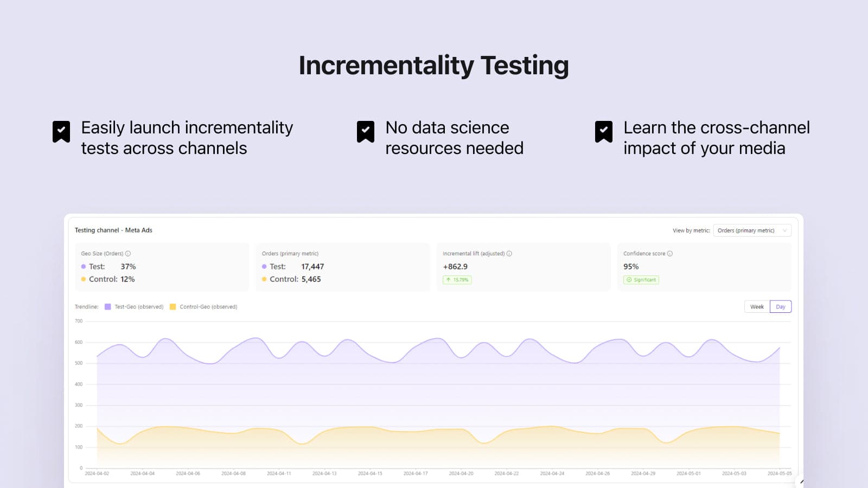
Task: Click the 2024-04-15 date on chart axis
Action: (x=370, y=473)
